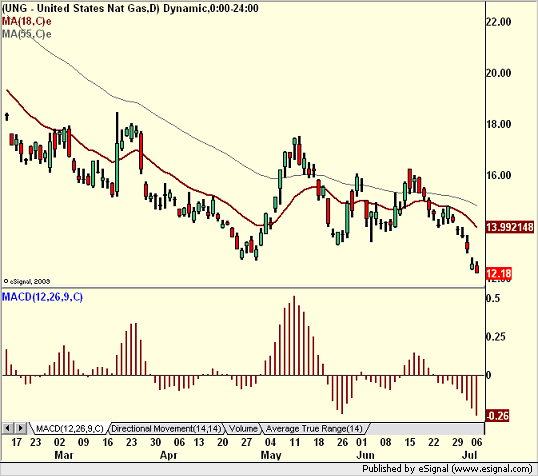
Task: Click the UNG United States Nat Gas title
Action: tap(130, 8)
